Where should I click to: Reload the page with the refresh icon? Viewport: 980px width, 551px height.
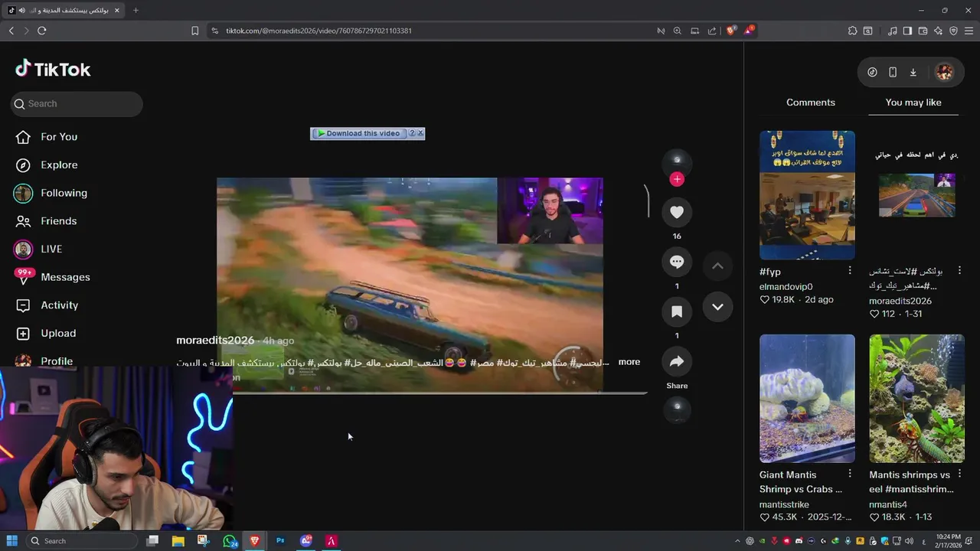(x=41, y=31)
